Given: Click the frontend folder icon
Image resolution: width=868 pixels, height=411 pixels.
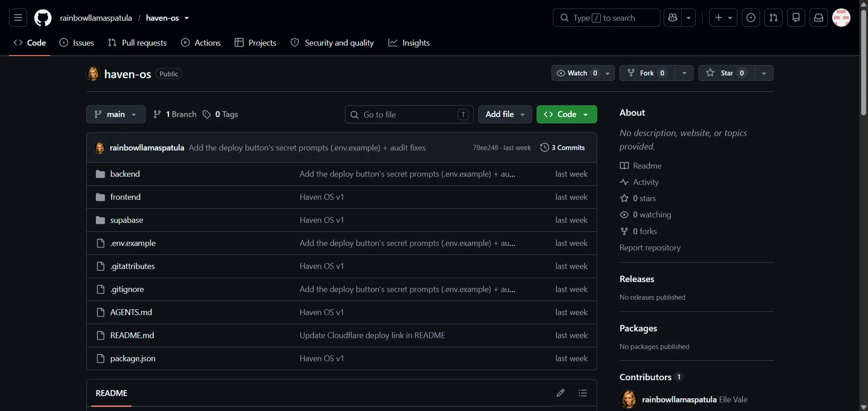Looking at the screenshot, I should pos(100,197).
